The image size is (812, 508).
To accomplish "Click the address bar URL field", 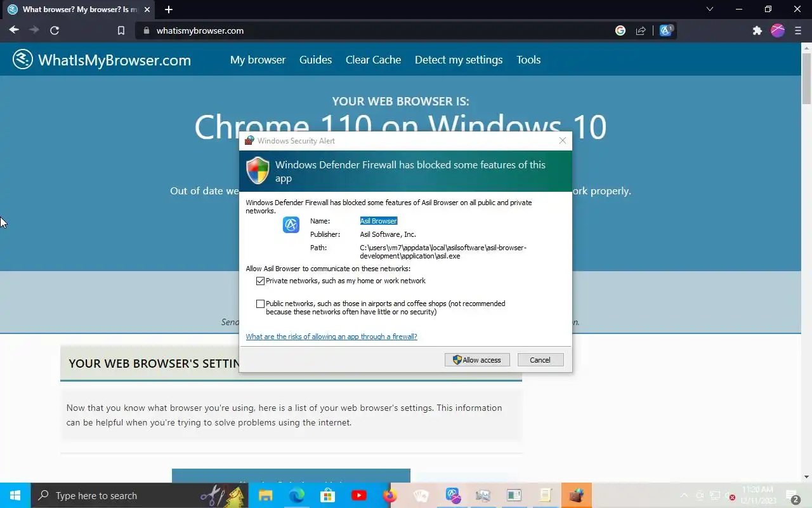I will click(374, 30).
